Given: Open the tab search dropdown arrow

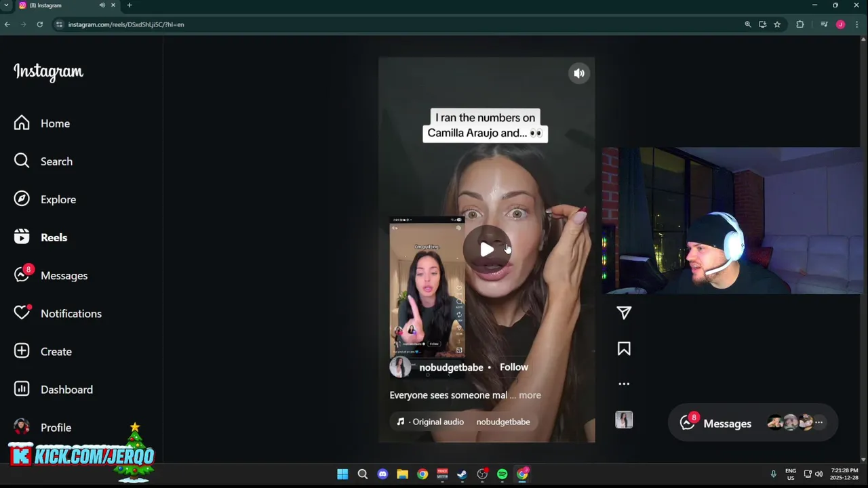Looking at the screenshot, I should [6, 5].
